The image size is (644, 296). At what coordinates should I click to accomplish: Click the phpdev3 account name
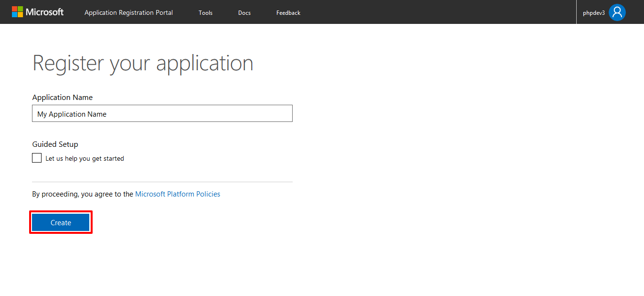pos(593,13)
